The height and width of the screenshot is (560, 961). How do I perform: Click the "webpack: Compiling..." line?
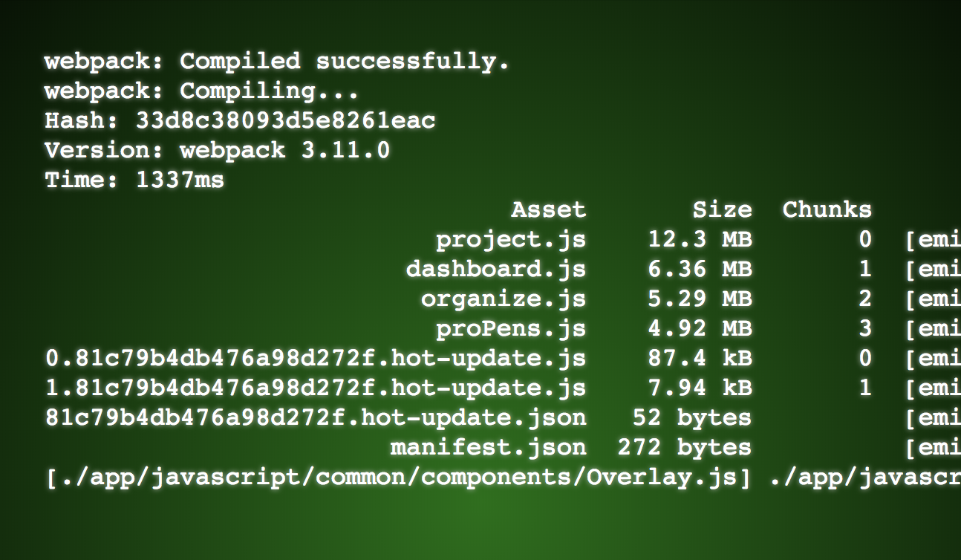click(201, 91)
